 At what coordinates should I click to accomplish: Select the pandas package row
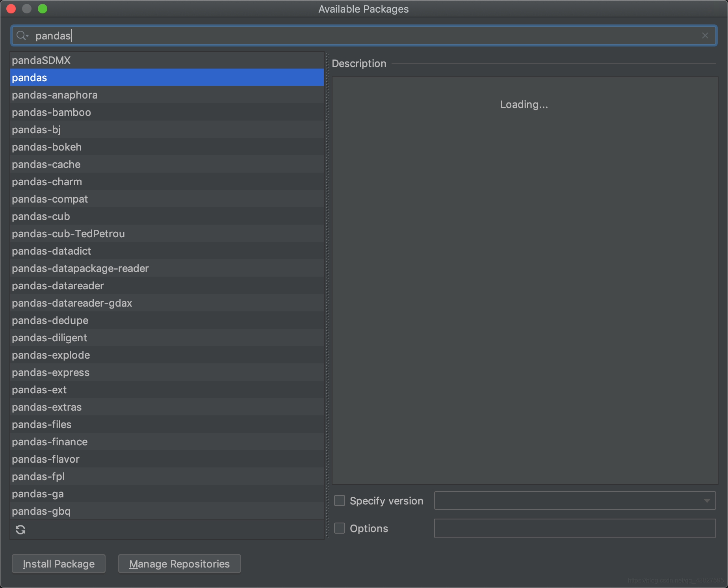pyautogui.click(x=167, y=78)
